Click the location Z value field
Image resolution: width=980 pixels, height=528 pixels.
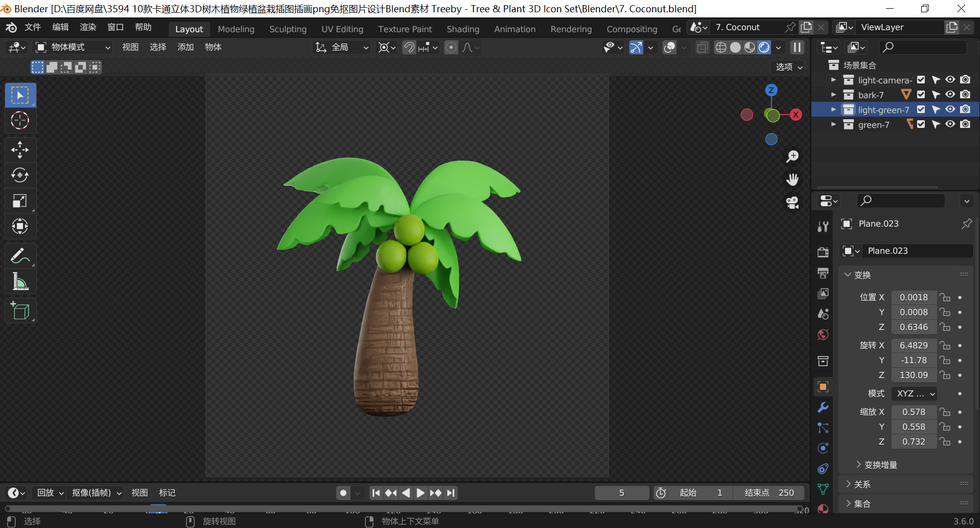[x=914, y=327]
